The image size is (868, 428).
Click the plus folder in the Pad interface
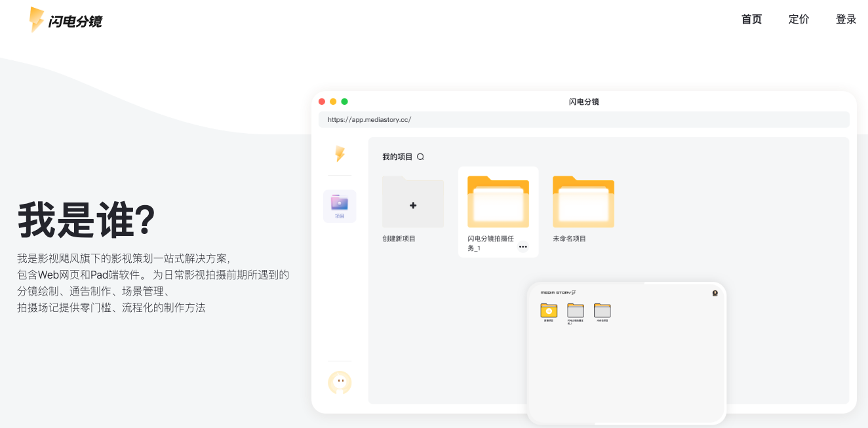click(x=549, y=311)
